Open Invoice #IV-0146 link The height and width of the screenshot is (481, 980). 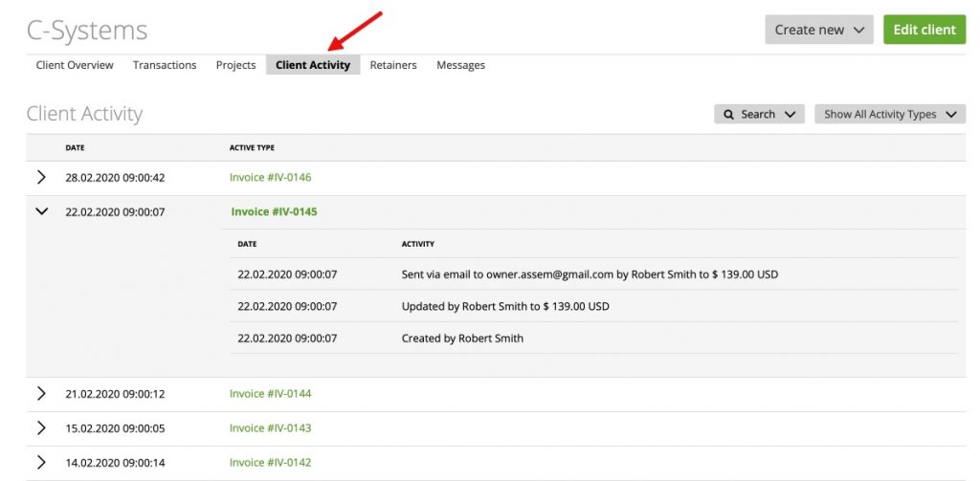pyautogui.click(x=270, y=178)
